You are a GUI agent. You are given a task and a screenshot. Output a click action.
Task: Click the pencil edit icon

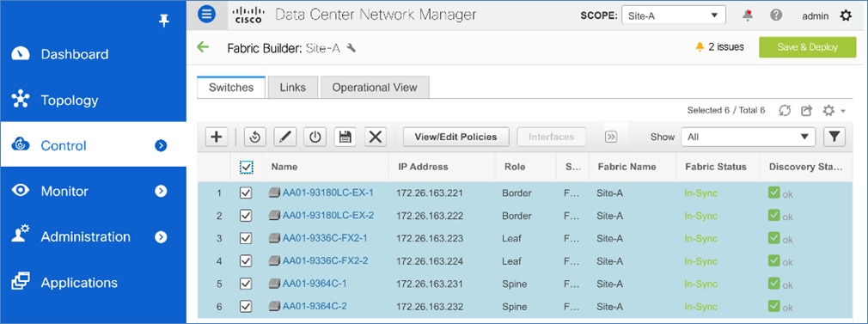[284, 137]
